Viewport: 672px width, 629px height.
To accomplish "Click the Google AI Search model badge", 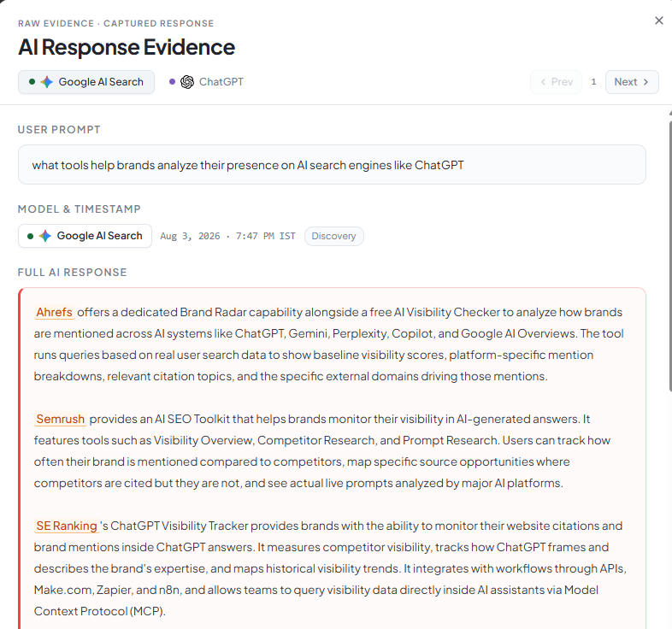I will click(x=85, y=236).
